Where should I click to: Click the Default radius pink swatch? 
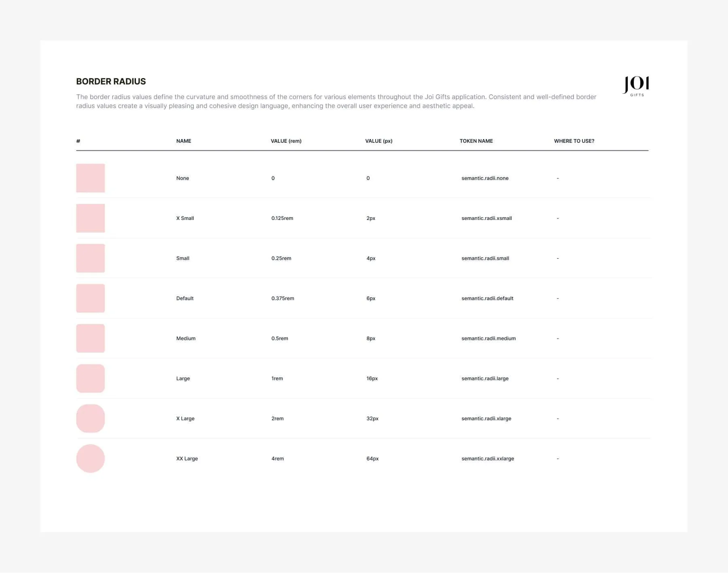pos(91,298)
